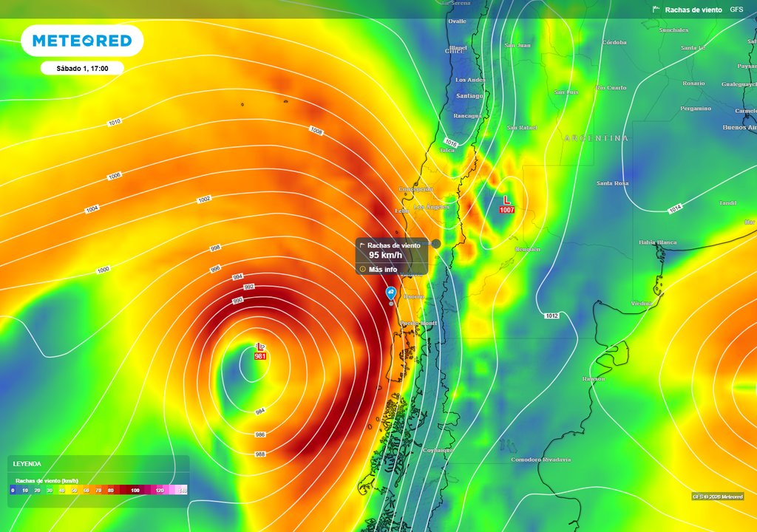
Task: Click the Tandil city label
Action: click(727, 202)
